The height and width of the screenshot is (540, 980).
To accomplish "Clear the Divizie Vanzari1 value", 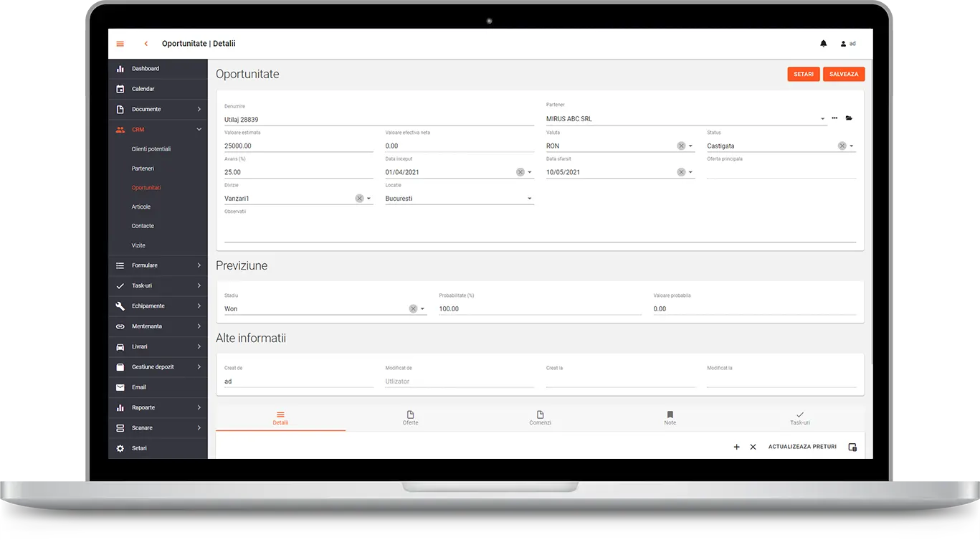I will [359, 199].
